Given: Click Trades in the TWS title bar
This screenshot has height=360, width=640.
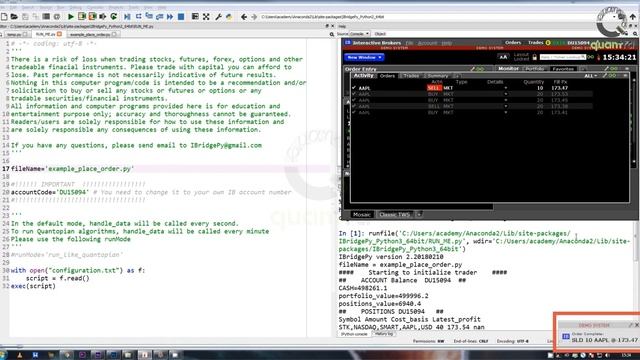Looking at the screenshot, I should (535, 42).
